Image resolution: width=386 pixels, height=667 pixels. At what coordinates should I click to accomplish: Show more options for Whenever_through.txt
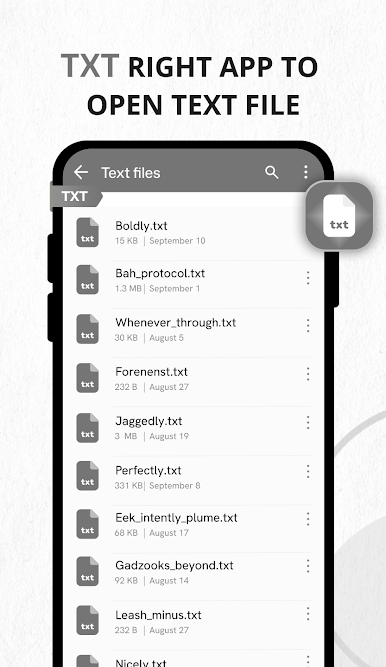coord(308,326)
